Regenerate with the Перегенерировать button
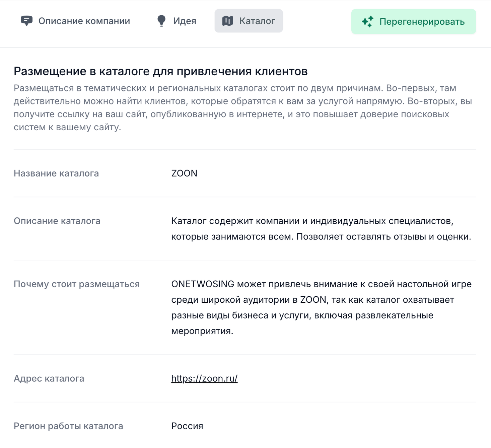The height and width of the screenshot is (448, 491). pyautogui.click(x=413, y=21)
